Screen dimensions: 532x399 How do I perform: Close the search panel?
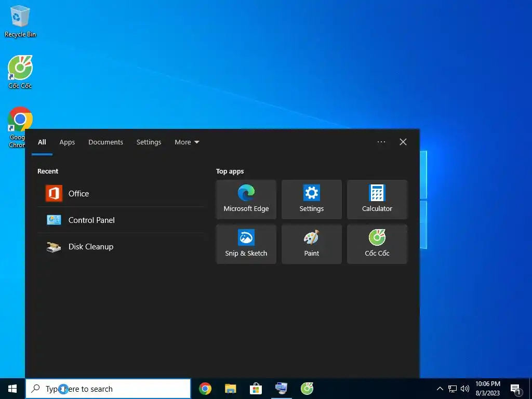(x=403, y=142)
